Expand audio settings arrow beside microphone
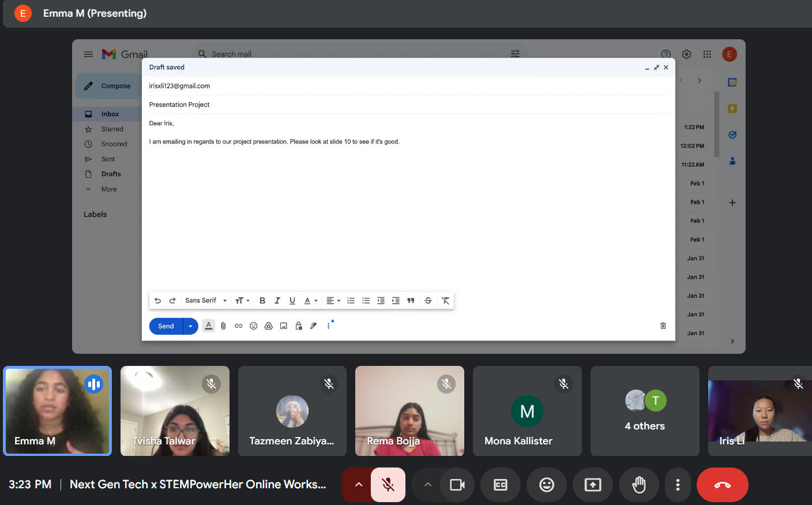The height and width of the screenshot is (505, 812). (x=359, y=485)
